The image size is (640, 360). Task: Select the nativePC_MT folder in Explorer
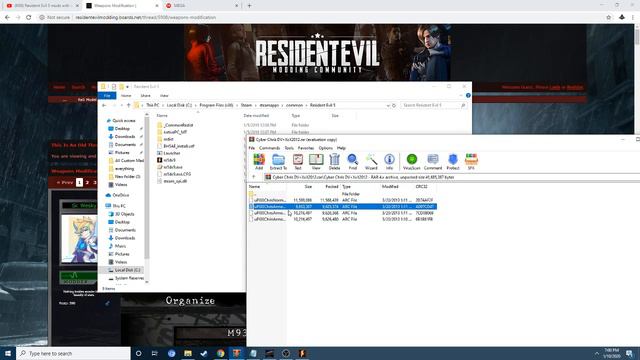pos(175,132)
